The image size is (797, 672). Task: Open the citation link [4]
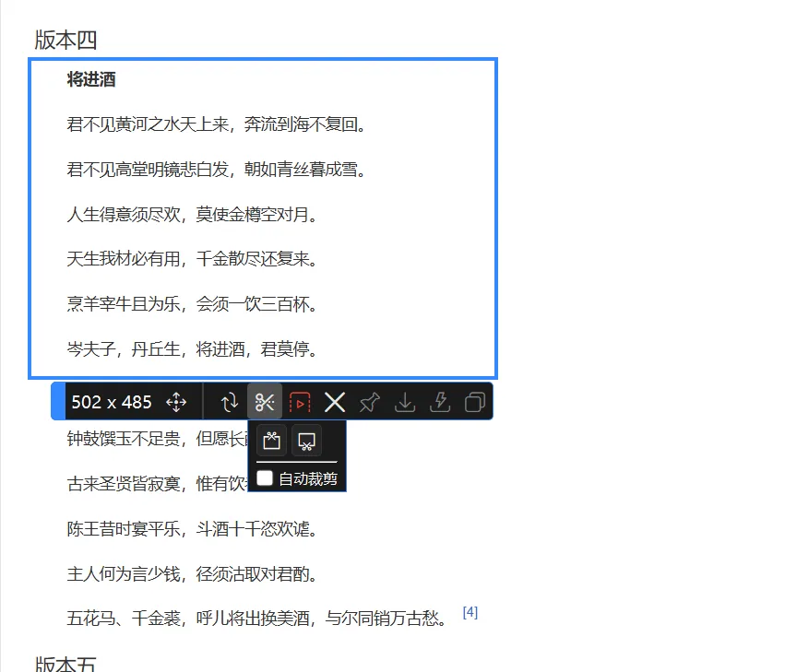pos(470,610)
